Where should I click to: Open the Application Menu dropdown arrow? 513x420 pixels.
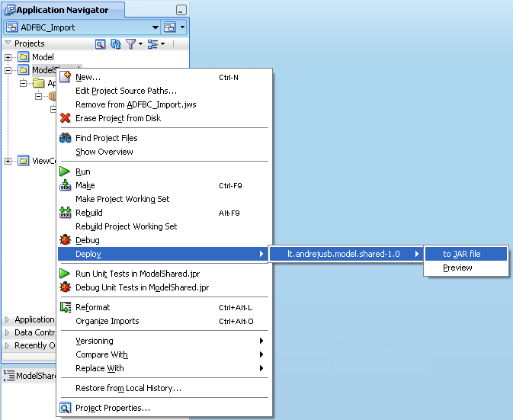click(182, 27)
